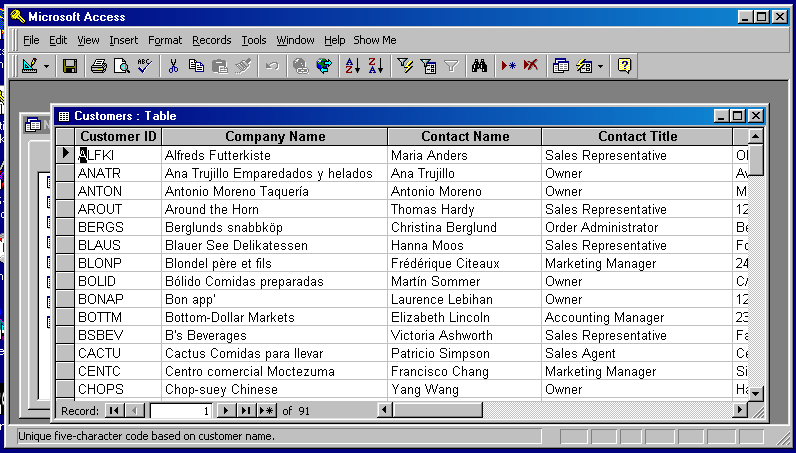
Task: Select the Paste clipboard icon
Action: 219,66
